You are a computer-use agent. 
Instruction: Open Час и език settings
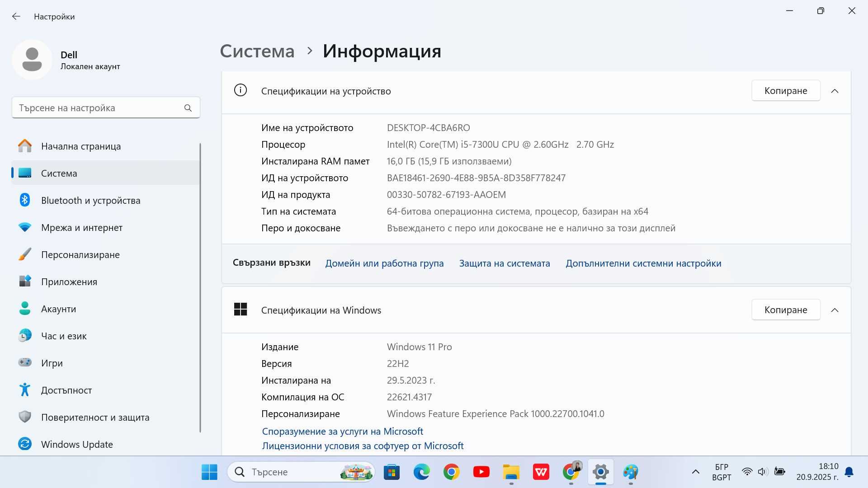click(x=106, y=336)
